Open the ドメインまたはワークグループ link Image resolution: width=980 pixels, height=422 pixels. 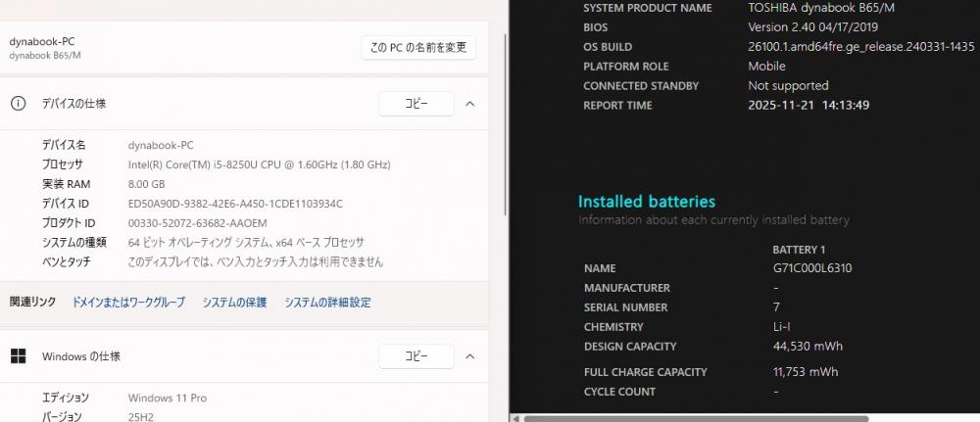(128, 303)
